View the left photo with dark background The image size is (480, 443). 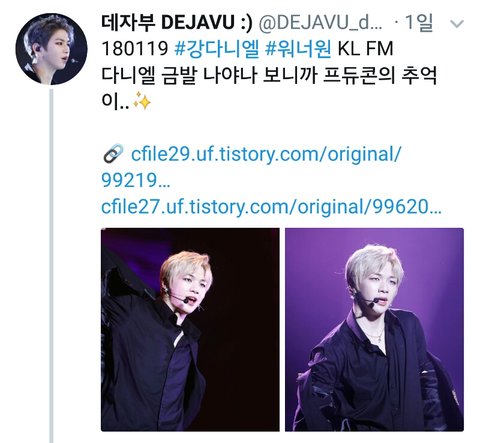coord(190,329)
